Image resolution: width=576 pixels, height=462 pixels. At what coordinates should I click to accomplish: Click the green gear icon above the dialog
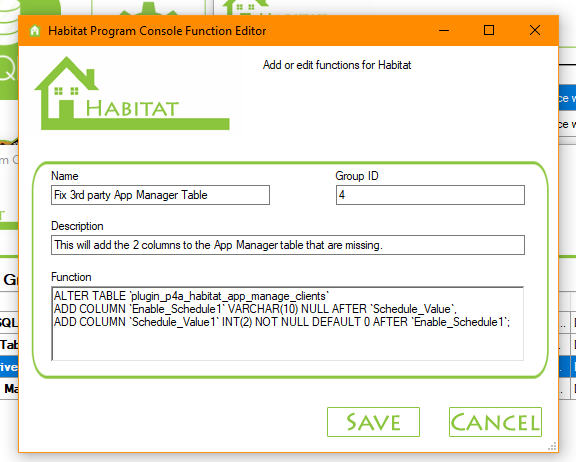pyautogui.click(x=148, y=8)
